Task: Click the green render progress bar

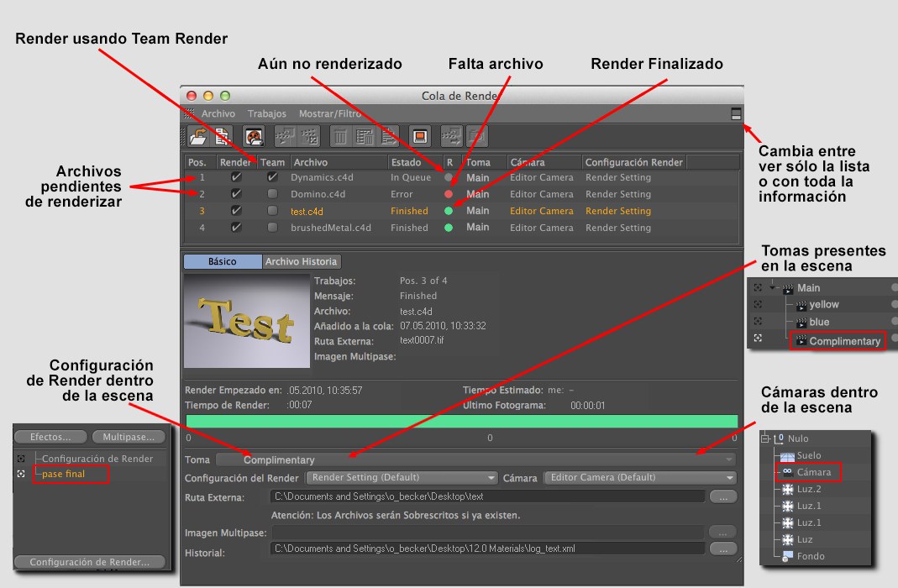Action: [x=461, y=422]
